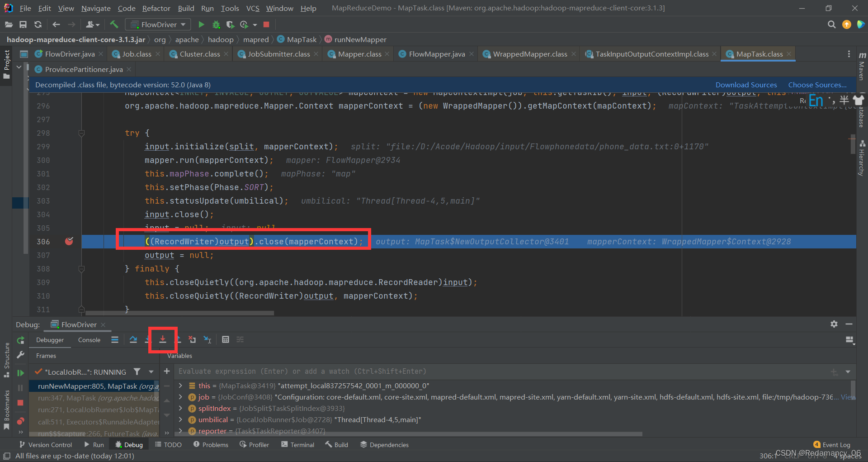Expand the 'reporter' variable node

click(180, 431)
